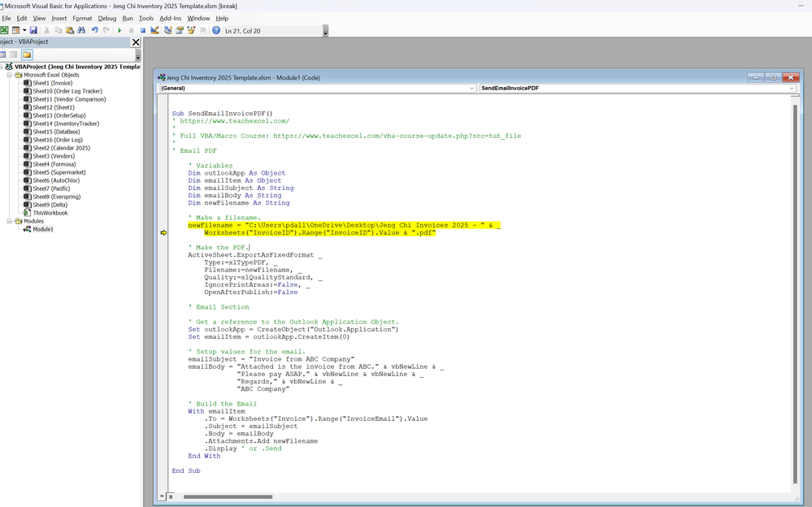
Task: Open Object Browser icon in toolbar
Action: click(192, 30)
